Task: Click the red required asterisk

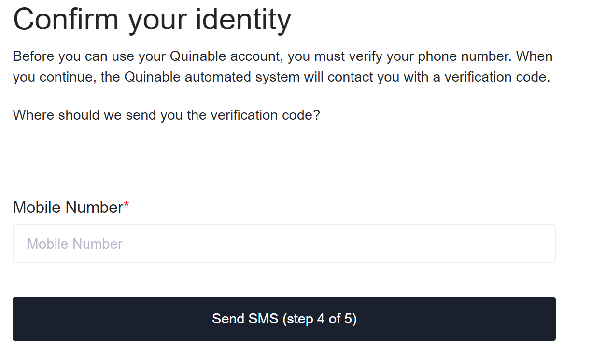Action: tap(127, 206)
